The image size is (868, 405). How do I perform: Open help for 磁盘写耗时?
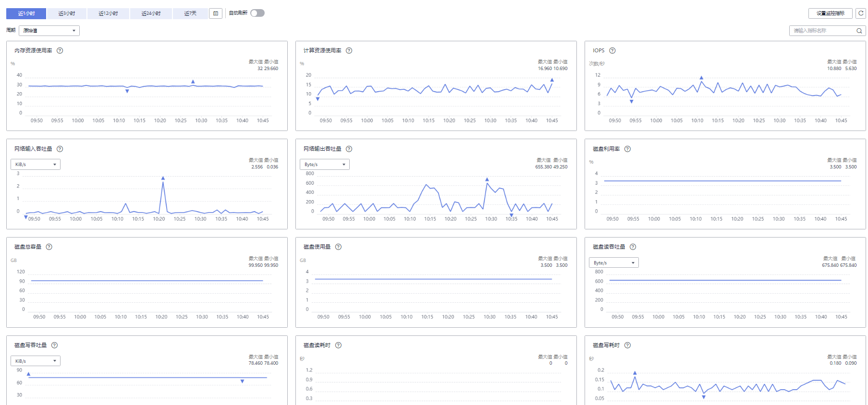[627, 345]
